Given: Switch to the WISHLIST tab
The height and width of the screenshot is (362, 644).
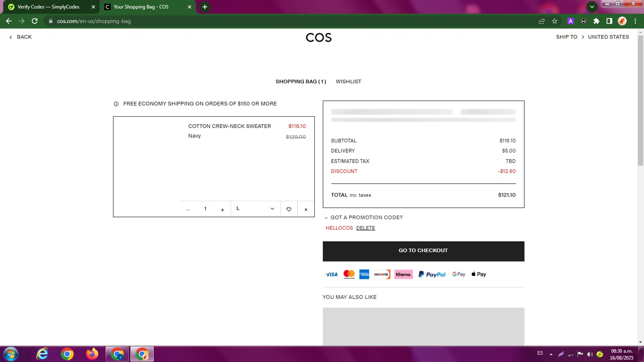Looking at the screenshot, I should point(349,81).
